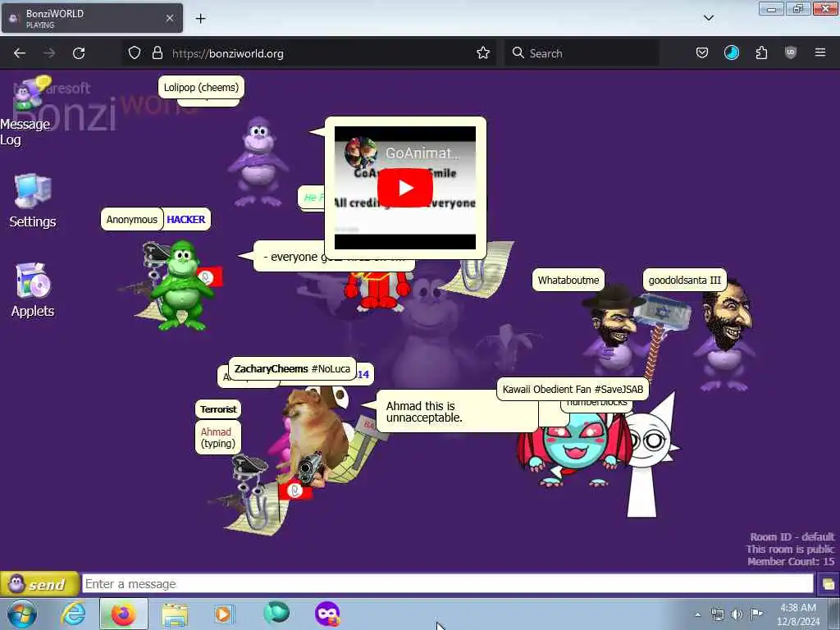
Task: Open Windows Media Player taskbar icon
Action: click(x=224, y=614)
